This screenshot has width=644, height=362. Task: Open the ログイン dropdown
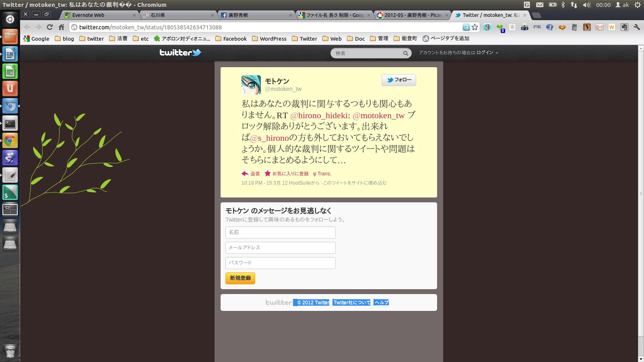click(x=487, y=53)
